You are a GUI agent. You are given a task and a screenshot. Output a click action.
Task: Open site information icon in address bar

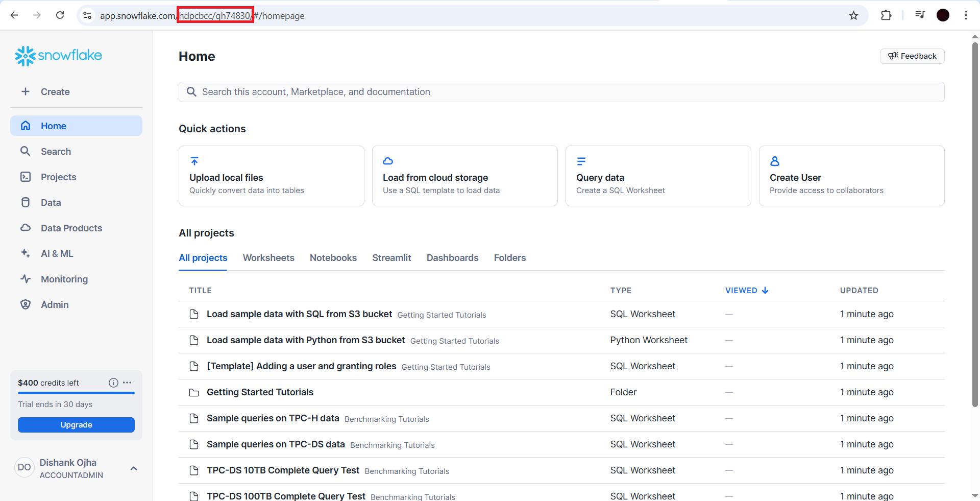click(x=87, y=15)
